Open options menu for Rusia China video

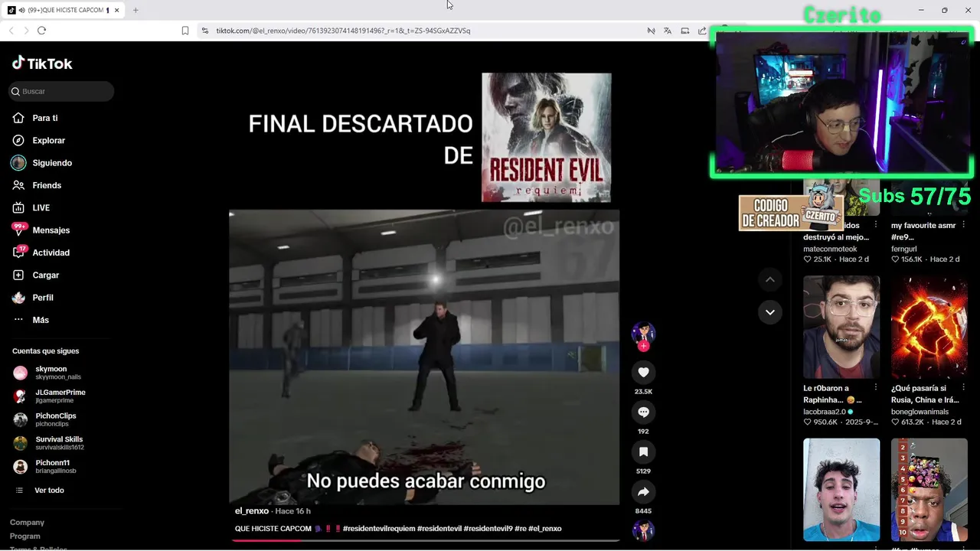964,388
